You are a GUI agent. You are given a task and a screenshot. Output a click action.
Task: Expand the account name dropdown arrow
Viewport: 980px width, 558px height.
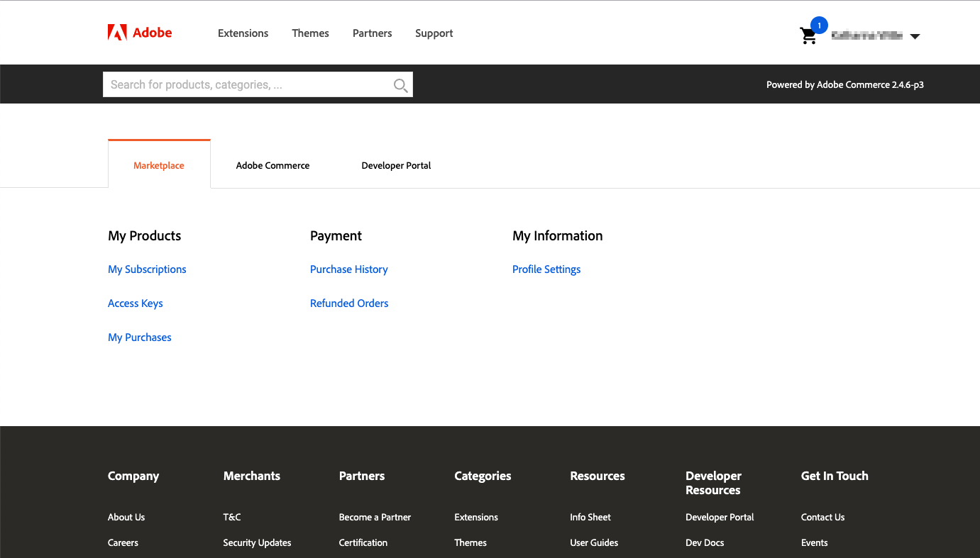click(915, 37)
